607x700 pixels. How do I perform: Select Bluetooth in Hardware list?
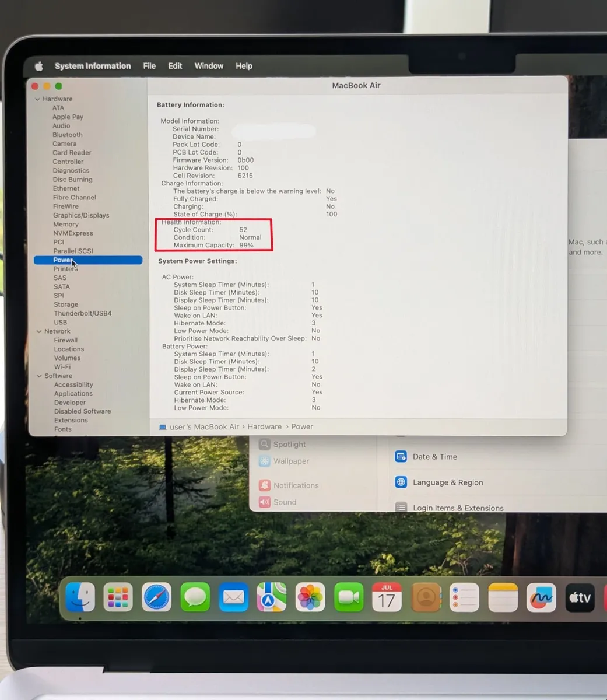click(x=68, y=135)
